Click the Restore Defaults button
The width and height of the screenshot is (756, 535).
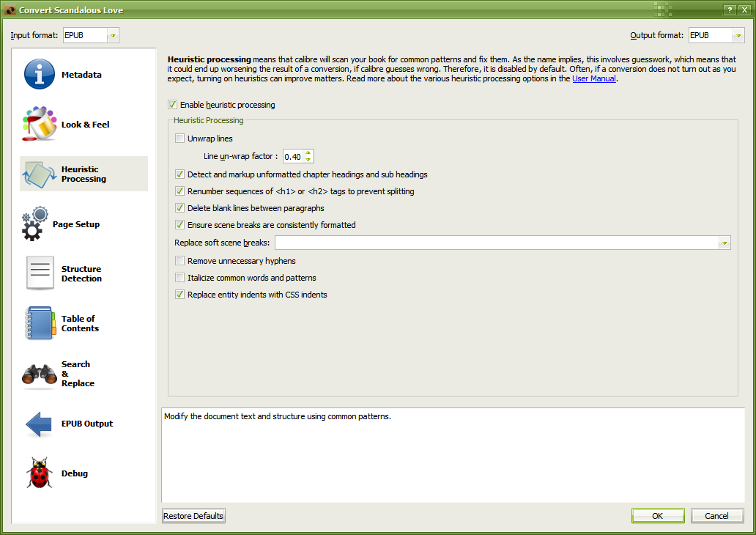click(193, 516)
